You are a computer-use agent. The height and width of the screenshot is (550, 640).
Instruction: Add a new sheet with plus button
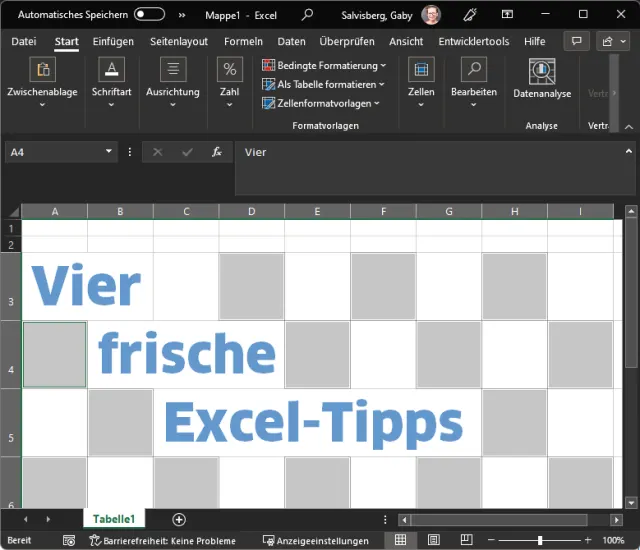[179, 519]
